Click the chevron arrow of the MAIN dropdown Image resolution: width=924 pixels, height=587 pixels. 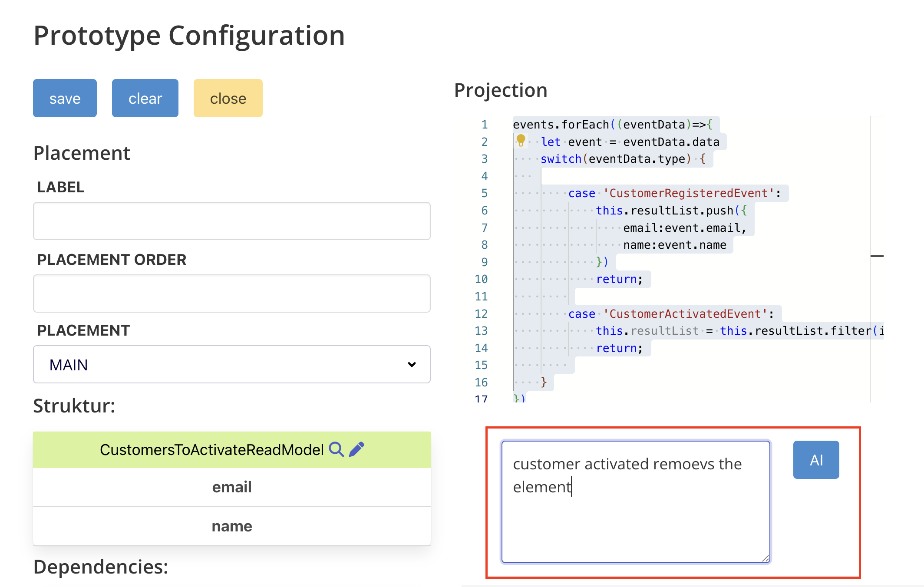point(412,365)
